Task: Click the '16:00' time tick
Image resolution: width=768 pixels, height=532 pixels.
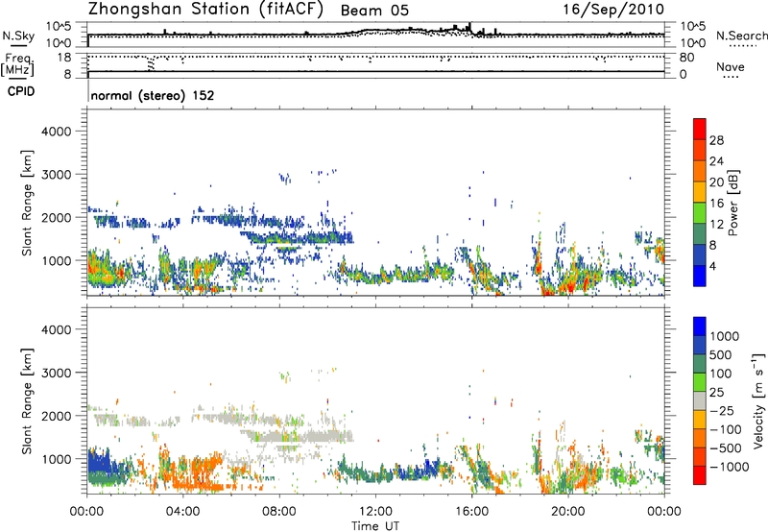Action: (471, 512)
